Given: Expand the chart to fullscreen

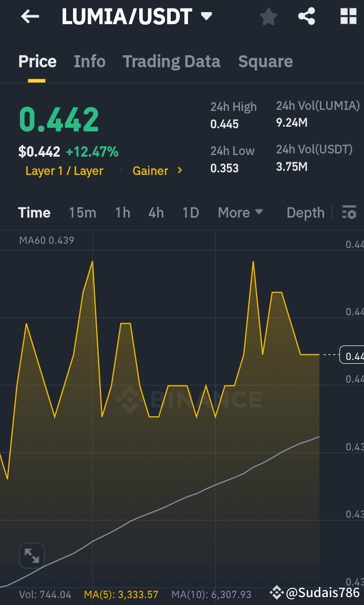Looking at the screenshot, I should tap(32, 556).
